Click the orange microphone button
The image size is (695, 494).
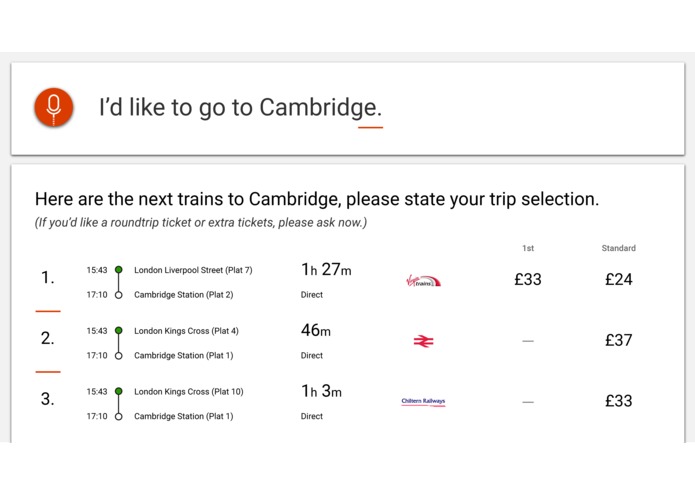point(54,107)
